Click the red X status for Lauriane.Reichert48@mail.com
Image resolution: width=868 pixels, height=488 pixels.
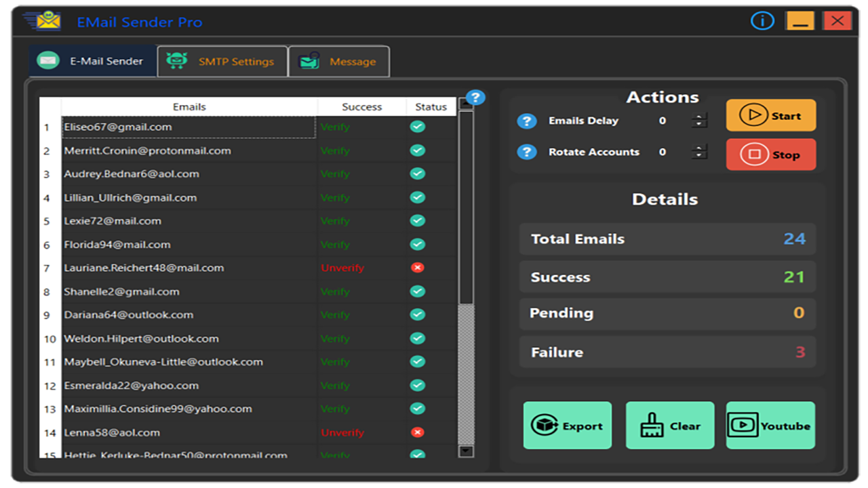[x=417, y=268]
